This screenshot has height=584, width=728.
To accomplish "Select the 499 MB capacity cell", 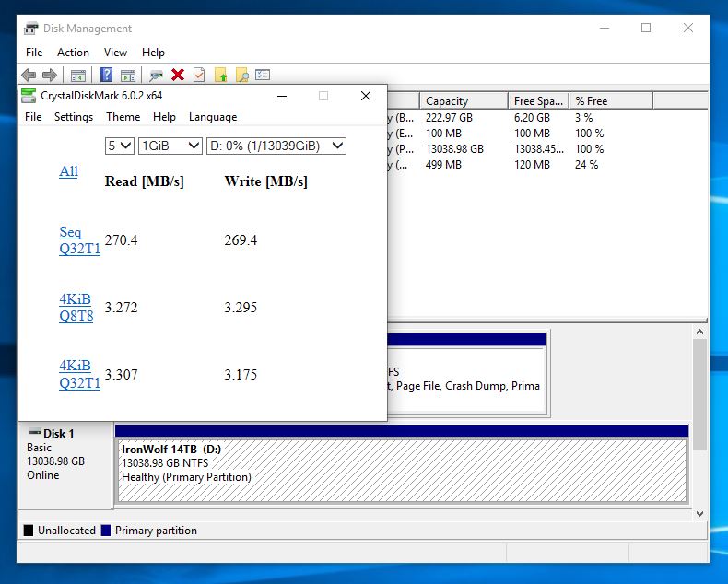I will [443, 165].
